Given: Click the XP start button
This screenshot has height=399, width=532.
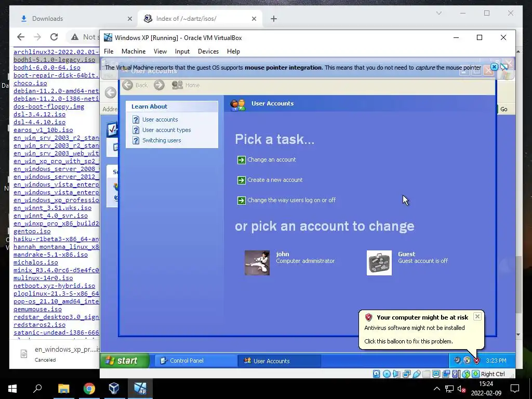Looking at the screenshot, I should pyautogui.click(x=125, y=361).
